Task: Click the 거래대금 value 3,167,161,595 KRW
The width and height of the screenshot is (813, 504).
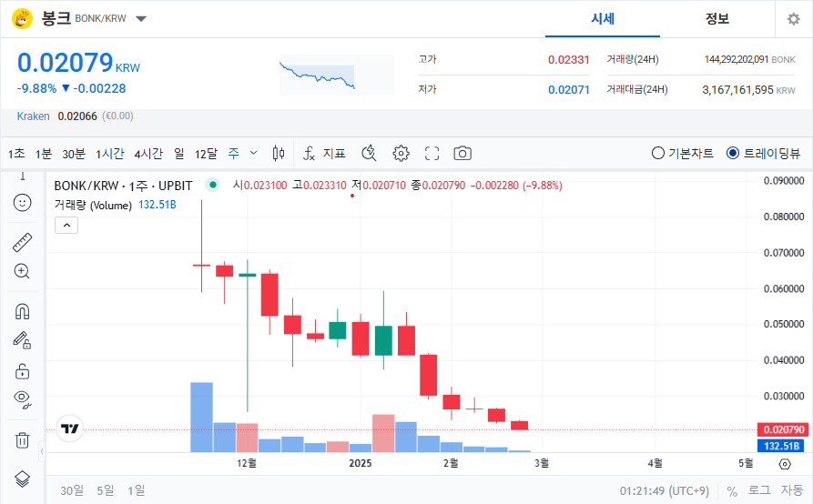Action: point(748,90)
